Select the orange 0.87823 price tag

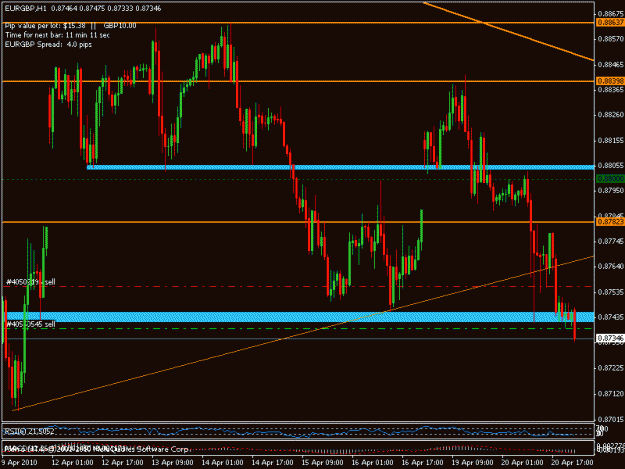610,222
